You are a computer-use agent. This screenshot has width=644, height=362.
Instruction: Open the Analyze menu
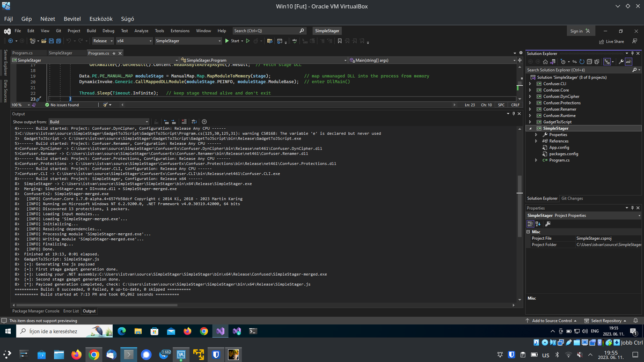coord(141,31)
